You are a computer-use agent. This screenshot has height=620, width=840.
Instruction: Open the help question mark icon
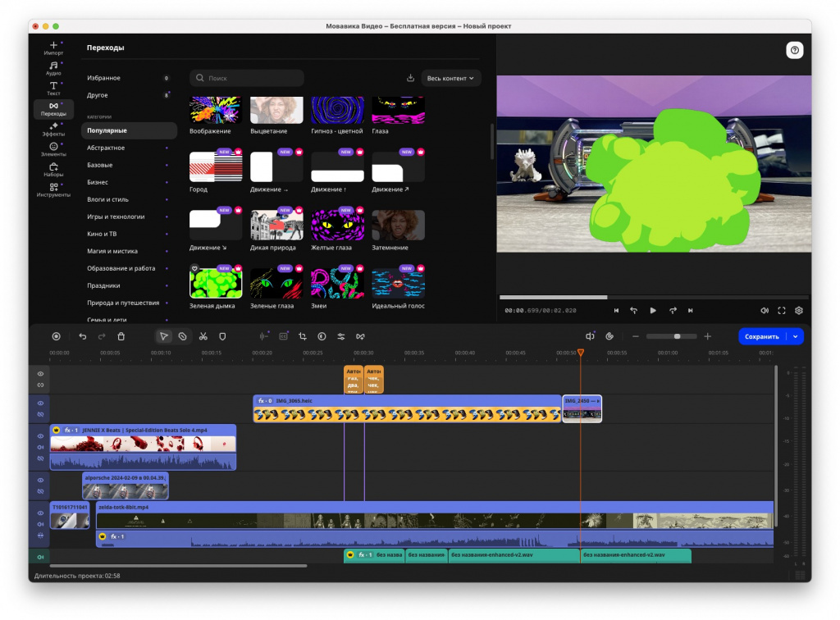point(794,51)
